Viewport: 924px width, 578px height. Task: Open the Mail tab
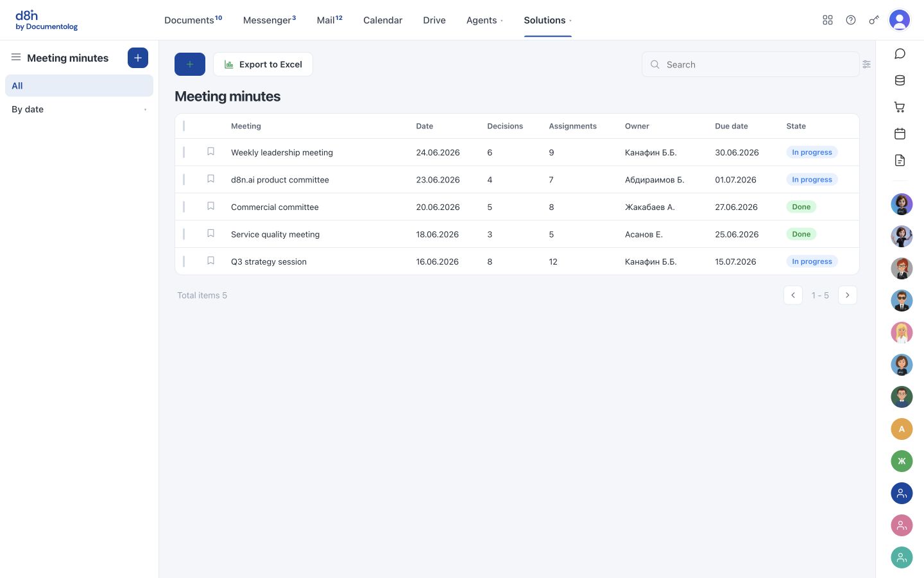tap(330, 20)
